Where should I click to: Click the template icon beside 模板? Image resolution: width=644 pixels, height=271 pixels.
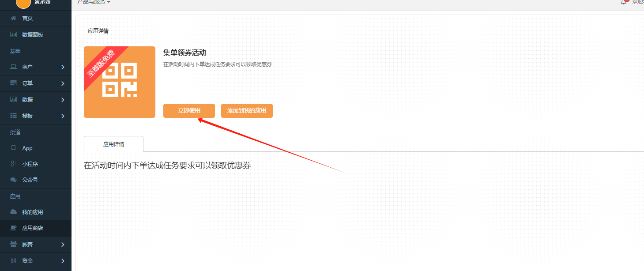point(13,116)
